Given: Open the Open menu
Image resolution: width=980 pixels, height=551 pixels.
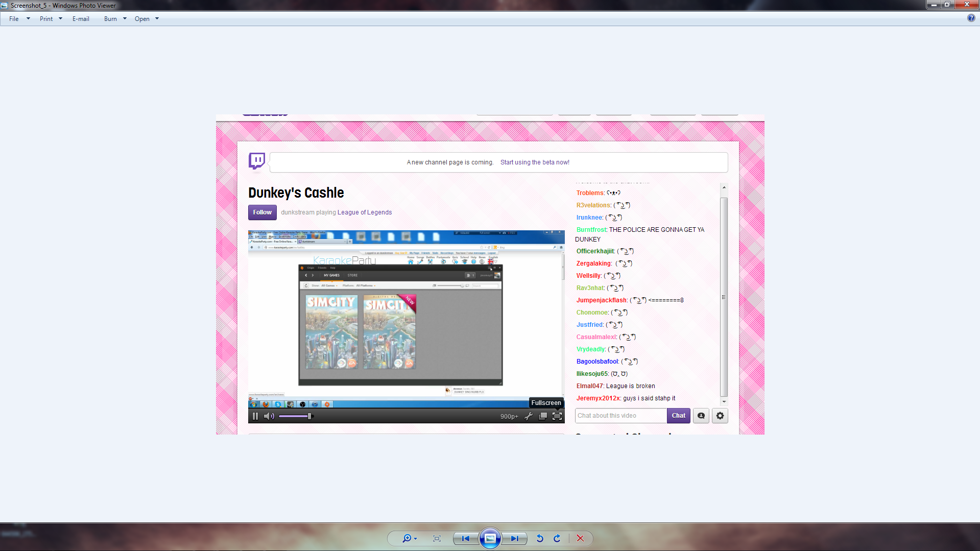Looking at the screenshot, I should 142,19.
